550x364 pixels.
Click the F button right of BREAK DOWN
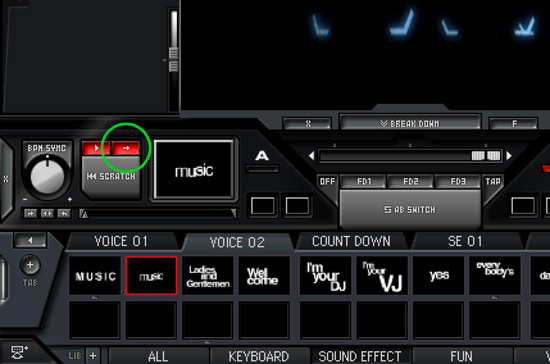514,123
